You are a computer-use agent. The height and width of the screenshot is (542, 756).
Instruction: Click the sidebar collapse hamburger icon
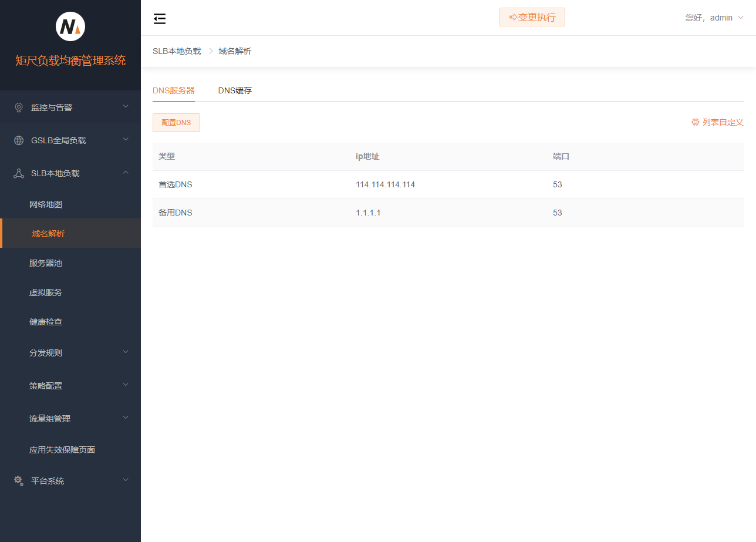click(160, 19)
